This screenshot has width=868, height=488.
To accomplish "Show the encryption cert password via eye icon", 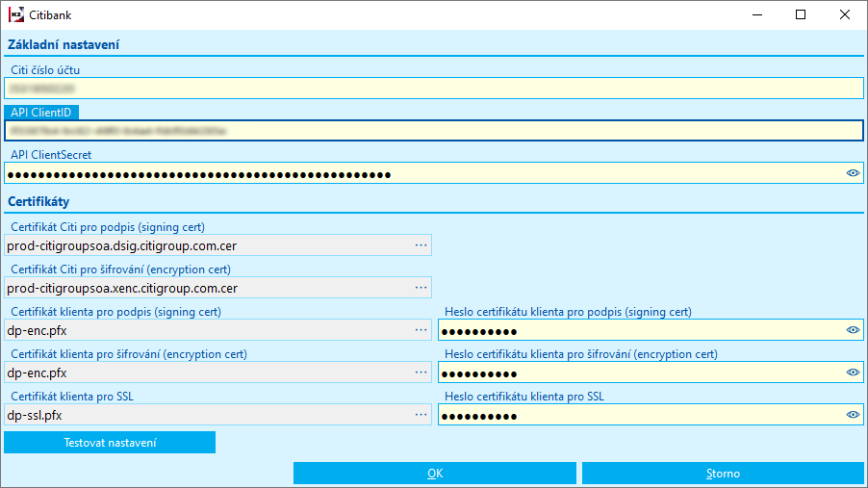I will 853,372.
